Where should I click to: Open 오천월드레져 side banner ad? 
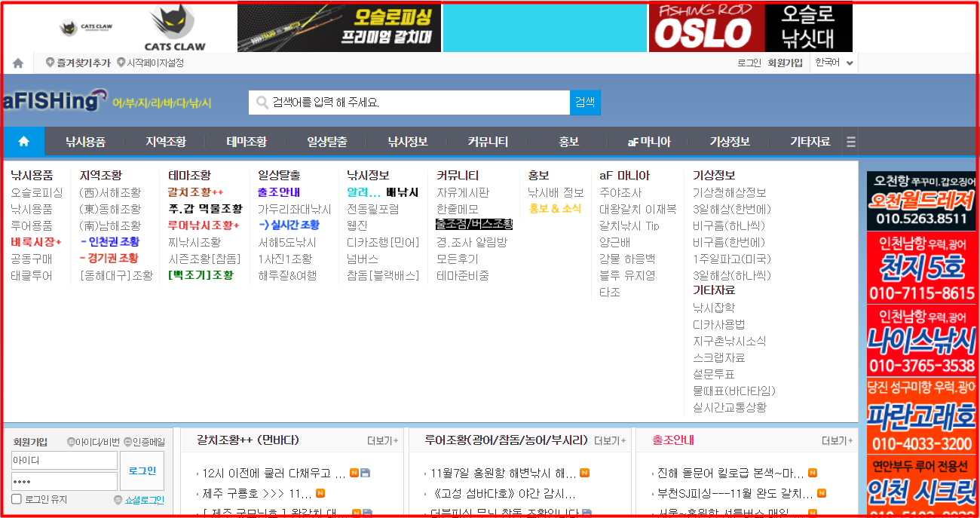921,201
